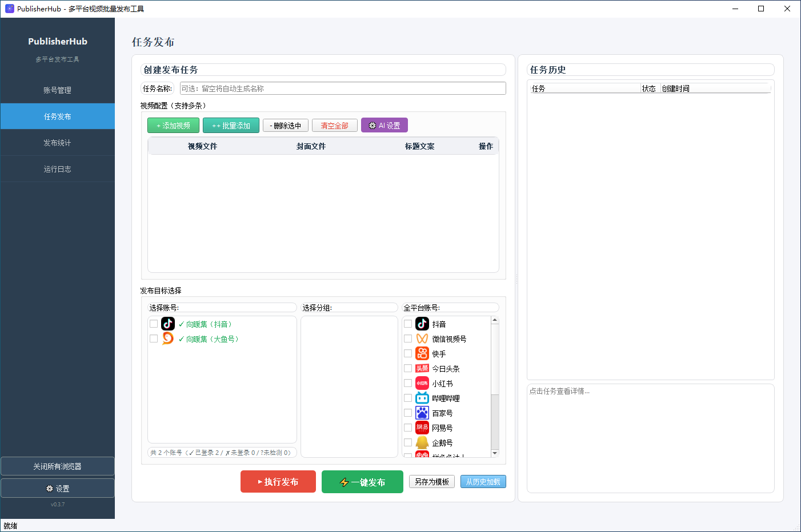This screenshot has height=532, width=801.
Task: Click the Douyin icon beside 向暖集（抖音）
Action: (168, 324)
